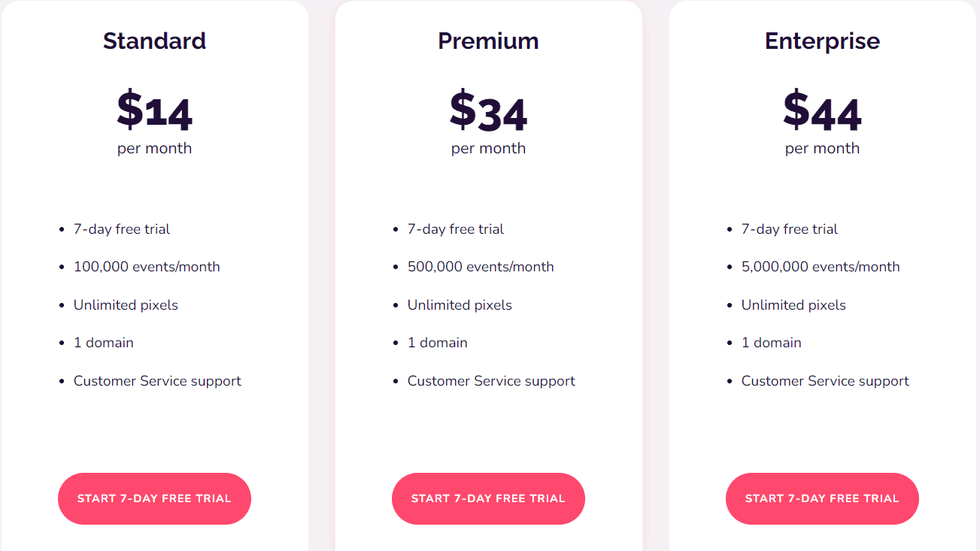Click the $34 price on Premium plan

488,111
